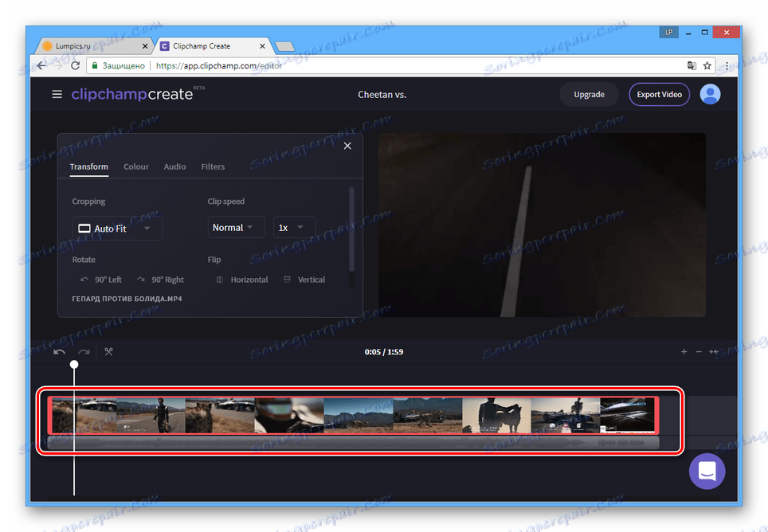Open the 1x speed multiplier dropdown
The width and height of the screenshot is (768, 532).
click(294, 228)
